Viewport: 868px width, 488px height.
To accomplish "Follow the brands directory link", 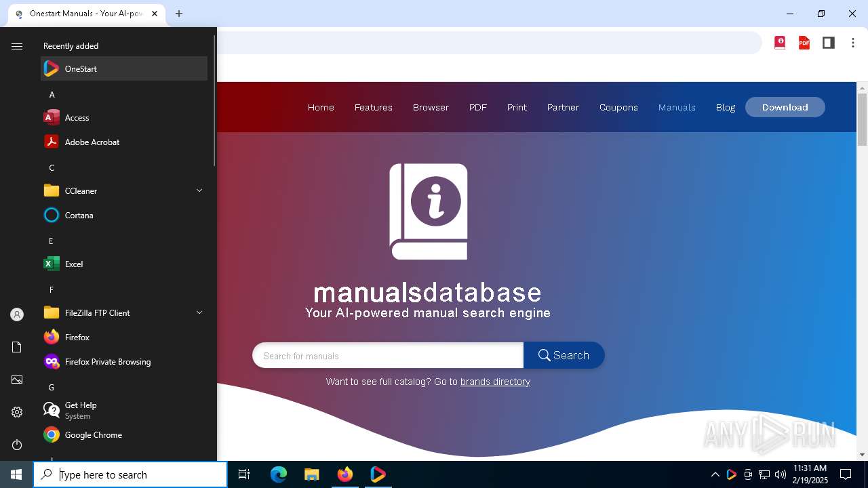I will [x=495, y=382].
